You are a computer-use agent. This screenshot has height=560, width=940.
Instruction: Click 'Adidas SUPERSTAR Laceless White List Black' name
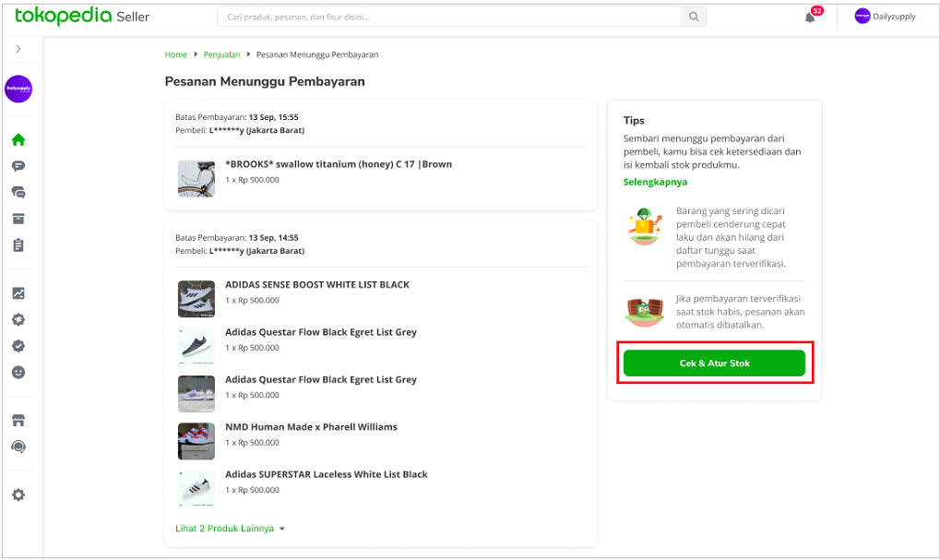click(327, 474)
